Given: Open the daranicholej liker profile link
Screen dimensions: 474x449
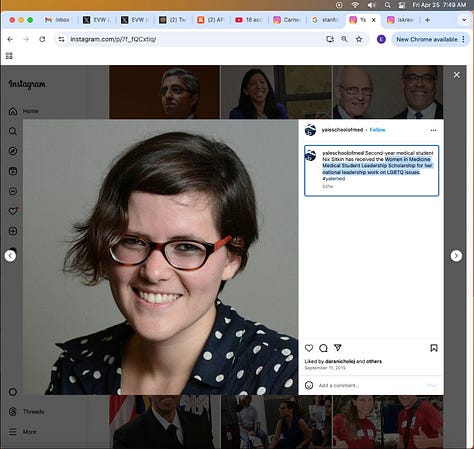Looking at the screenshot, I should point(340,361).
